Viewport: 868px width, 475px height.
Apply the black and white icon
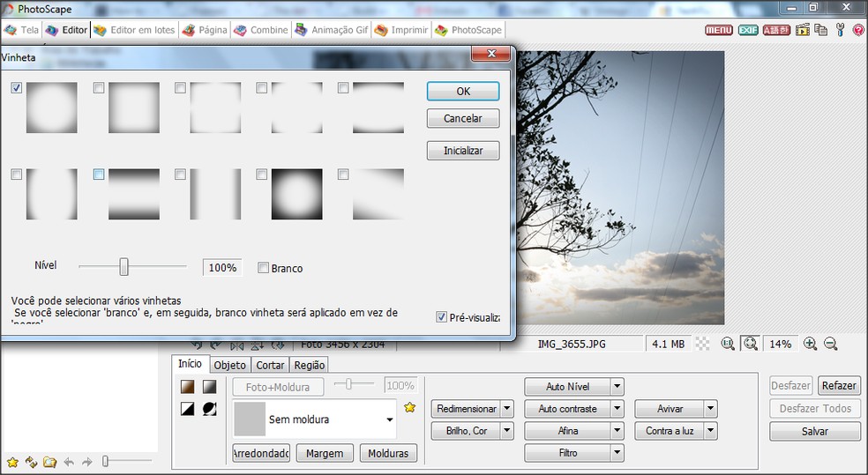click(188, 409)
